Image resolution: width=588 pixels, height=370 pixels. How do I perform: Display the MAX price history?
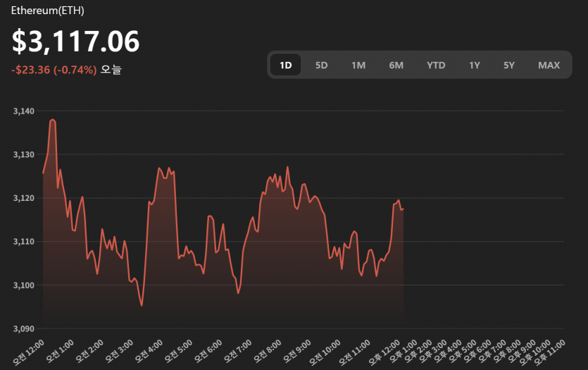click(549, 66)
